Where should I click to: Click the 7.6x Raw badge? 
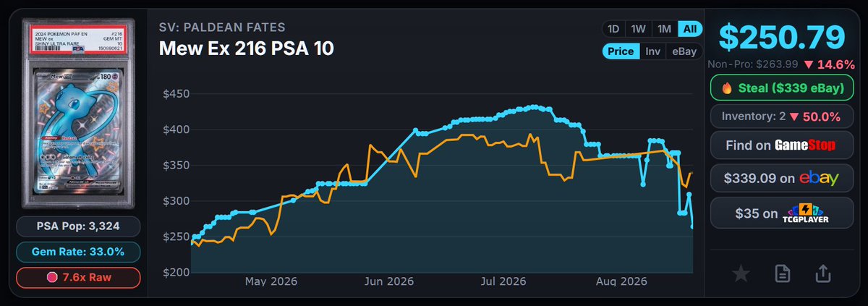(x=79, y=277)
